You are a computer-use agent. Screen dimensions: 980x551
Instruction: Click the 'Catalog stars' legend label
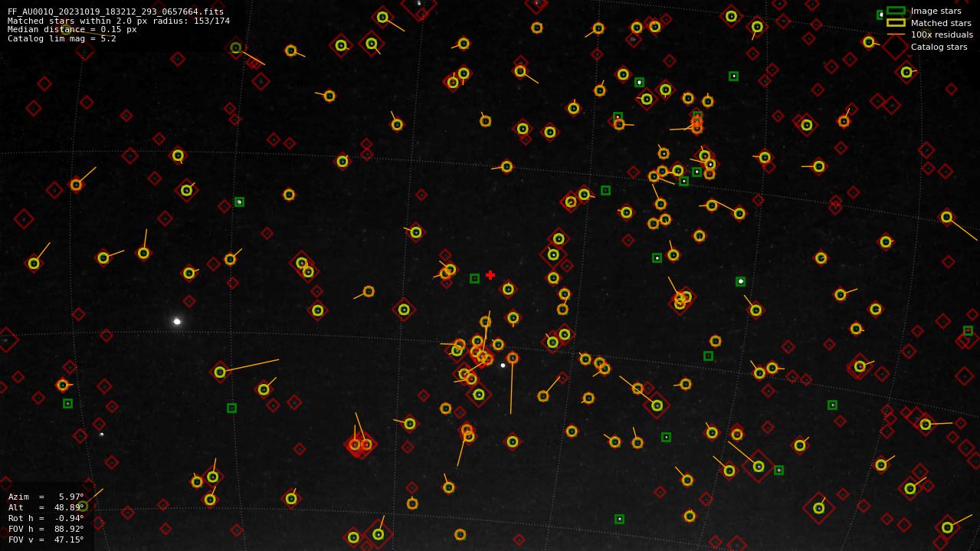point(939,47)
